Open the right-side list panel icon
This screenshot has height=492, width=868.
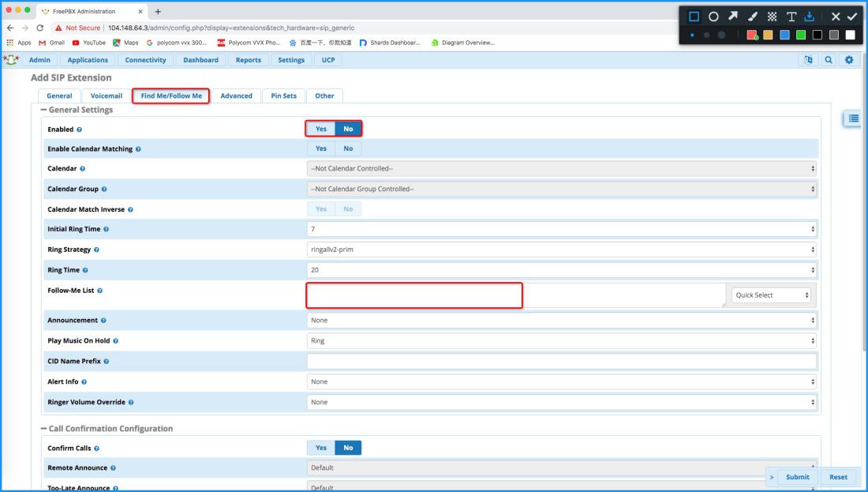(853, 118)
